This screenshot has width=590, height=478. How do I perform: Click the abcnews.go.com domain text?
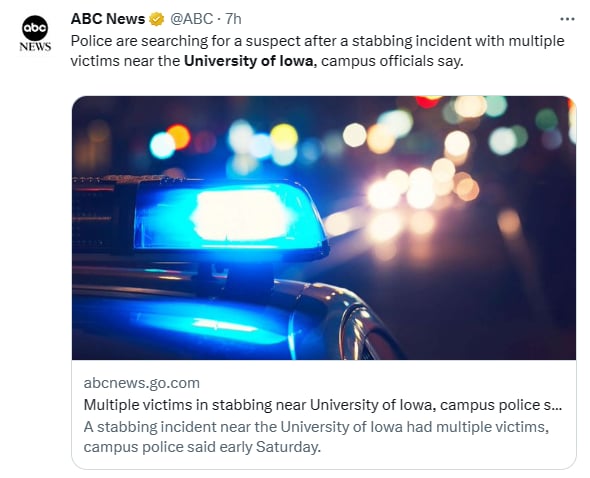tap(141, 383)
